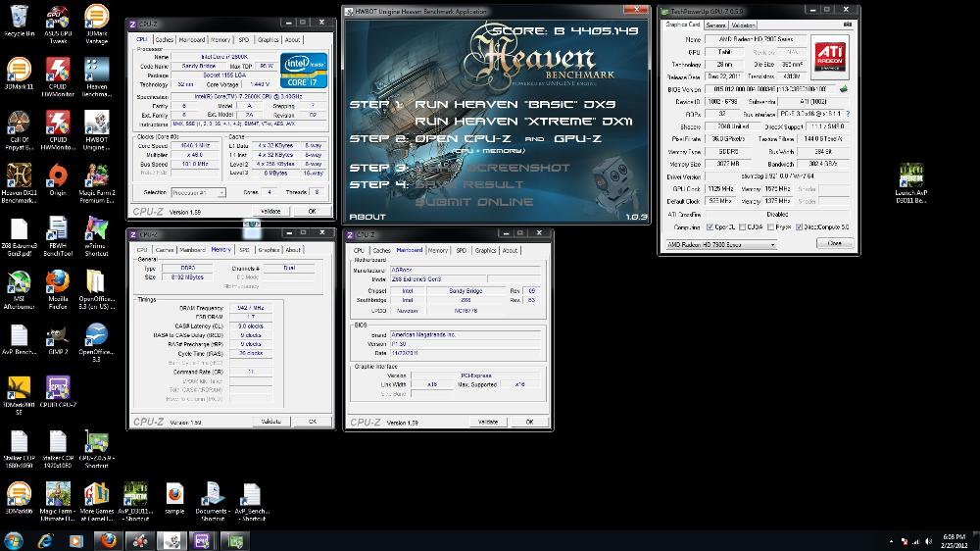
Task: Click Validate in CPU-Z mainboard window
Action: [x=487, y=423]
